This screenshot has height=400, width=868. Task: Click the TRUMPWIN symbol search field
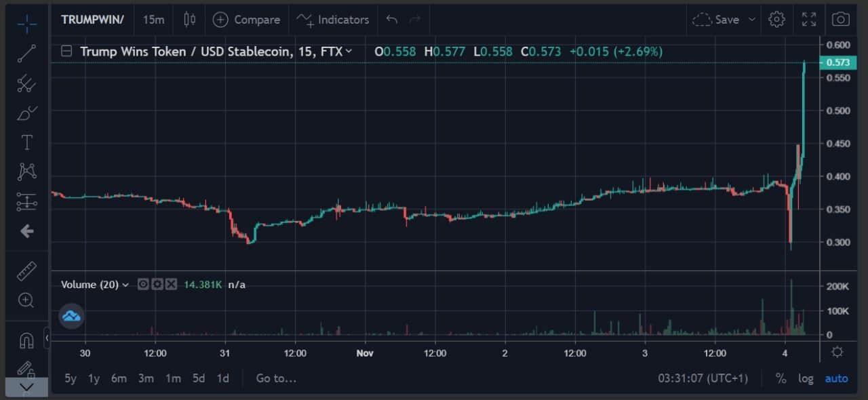(92, 20)
